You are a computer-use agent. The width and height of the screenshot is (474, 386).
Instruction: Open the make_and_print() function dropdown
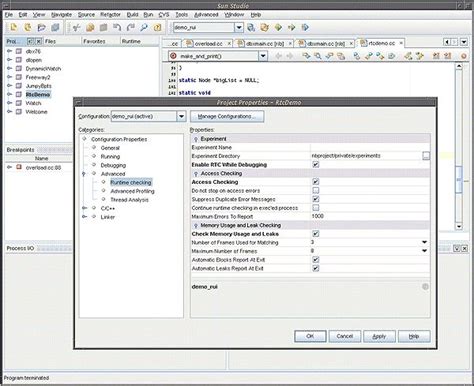(x=263, y=56)
